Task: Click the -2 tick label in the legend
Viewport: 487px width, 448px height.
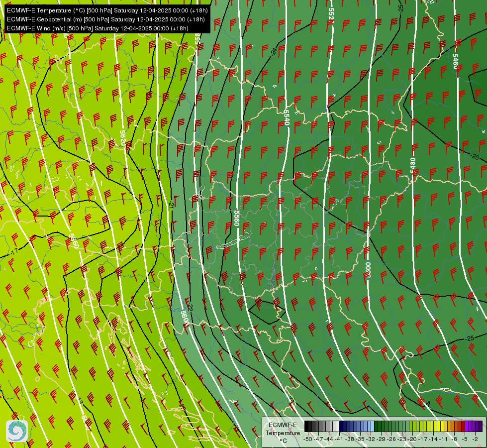Action: pos(475,439)
